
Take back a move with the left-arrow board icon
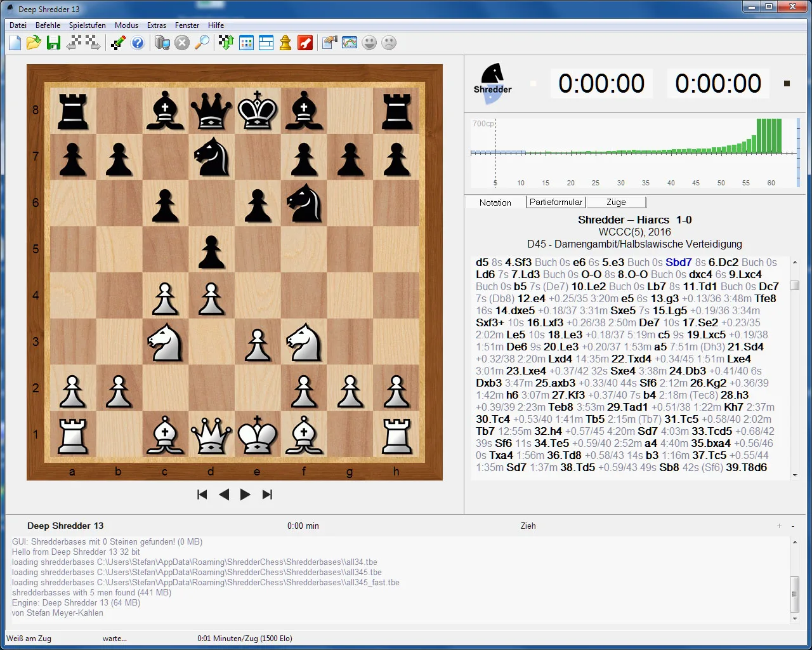[74, 43]
